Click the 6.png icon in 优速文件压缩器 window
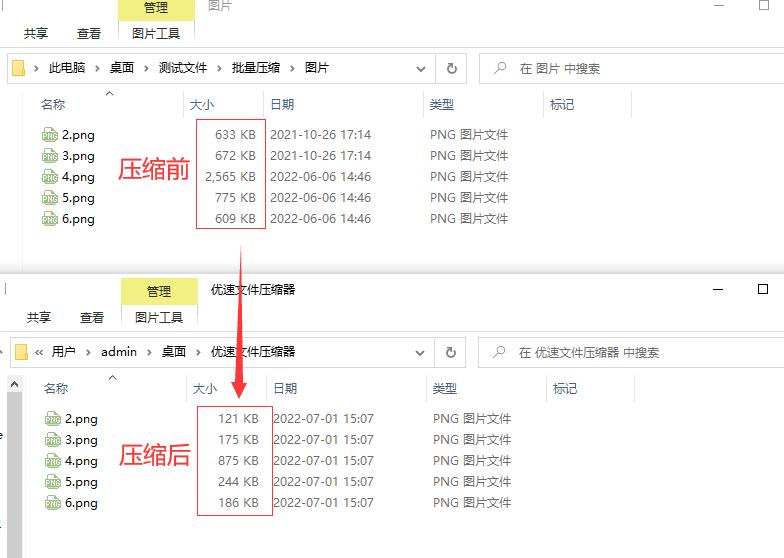Screen dimensions: 784x558 (x=53, y=502)
